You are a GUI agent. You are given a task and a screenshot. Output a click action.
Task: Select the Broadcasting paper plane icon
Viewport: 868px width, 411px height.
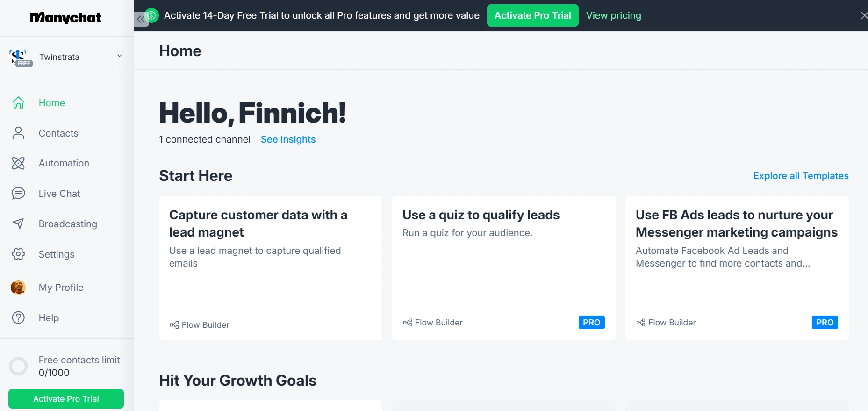[18, 224]
